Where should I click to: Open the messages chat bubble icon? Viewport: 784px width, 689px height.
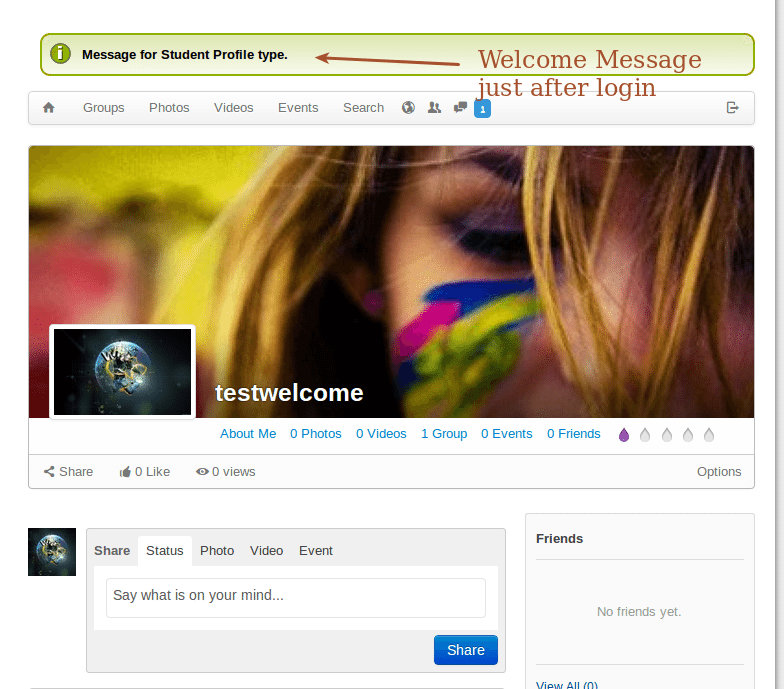(x=460, y=108)
